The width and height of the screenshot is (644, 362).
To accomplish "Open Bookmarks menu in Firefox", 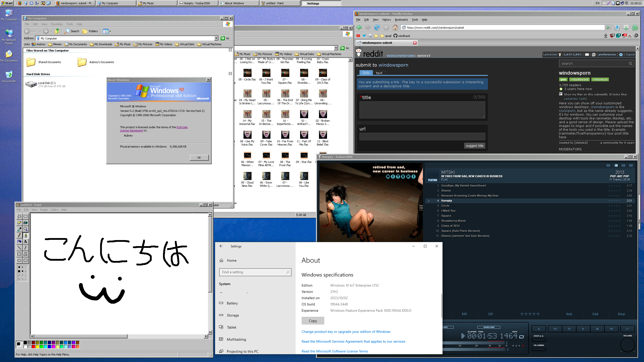I will (x=401, y=20).
